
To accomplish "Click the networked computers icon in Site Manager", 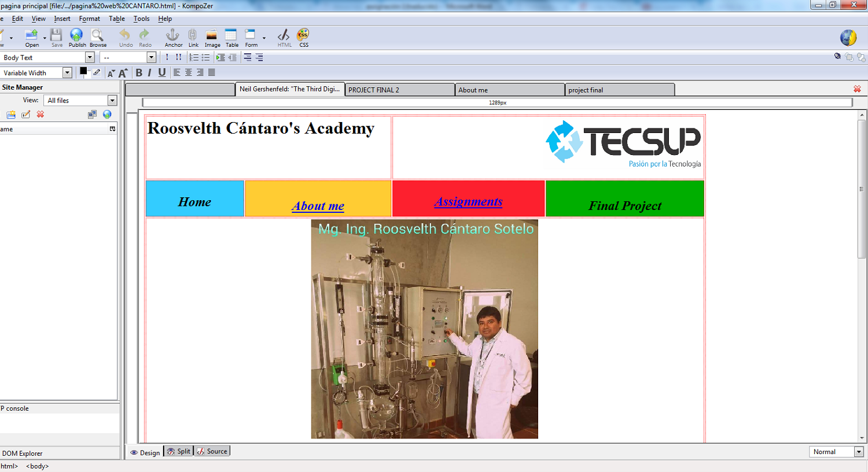I will (x=92, y=115).
